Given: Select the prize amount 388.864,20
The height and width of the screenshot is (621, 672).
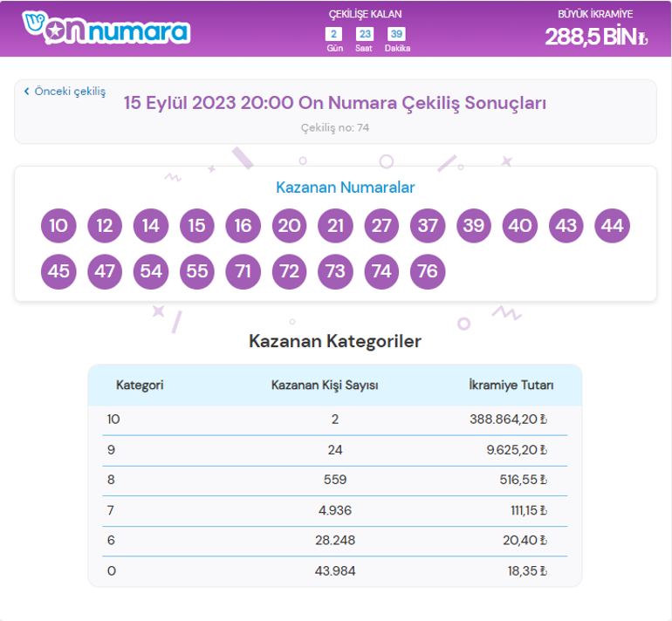Looking at the screenshot, I should (x=508, y=420).
